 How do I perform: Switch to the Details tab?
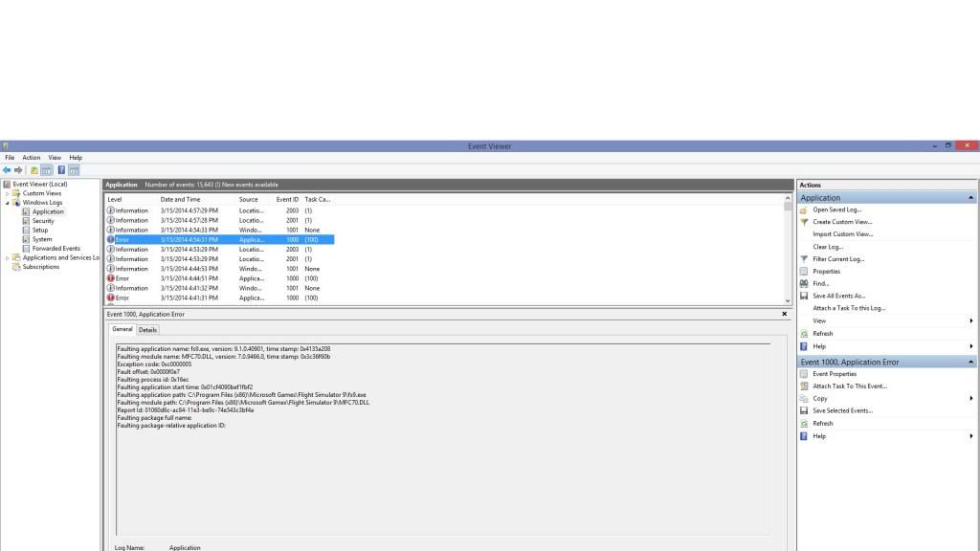click(x=147, y=330)
